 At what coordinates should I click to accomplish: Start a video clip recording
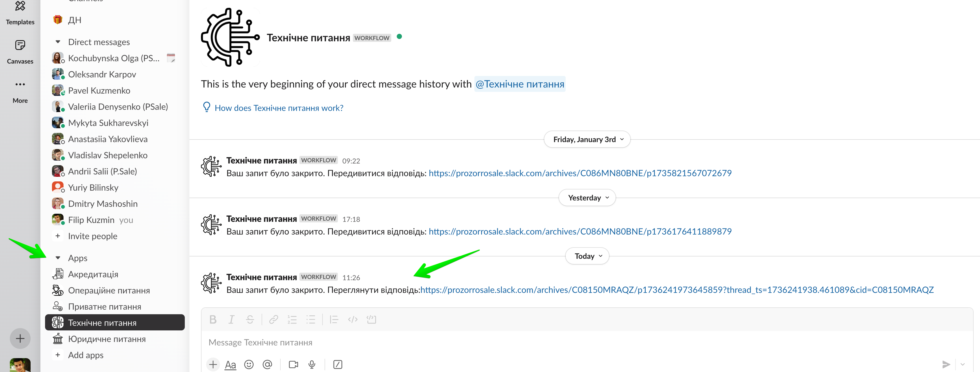[x=293, y=364]
